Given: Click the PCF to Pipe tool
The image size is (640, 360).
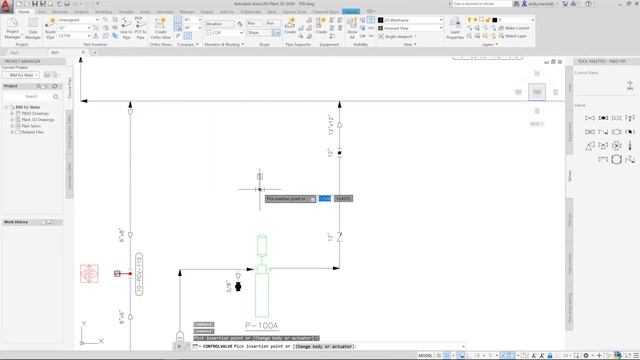Looking at the screenshot, I should (x=140, y=28).
